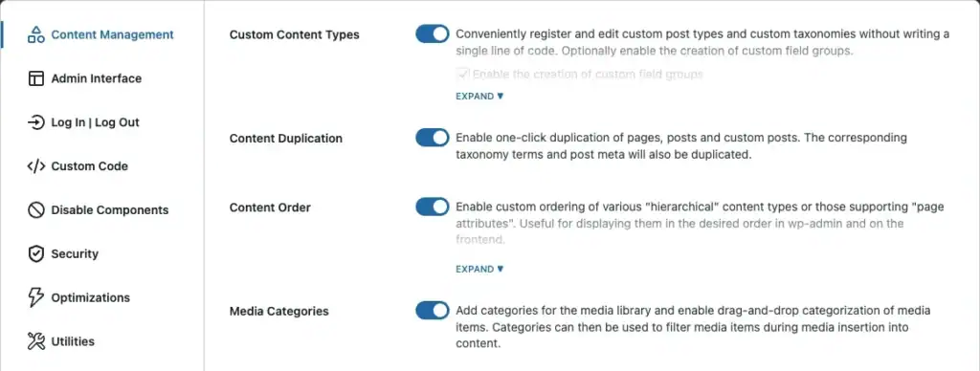The width and height of the screenshot is (980, 371).
Task: Click the Custom Code brackets icon
Action: pyautogui.click(x=36, y=166)
